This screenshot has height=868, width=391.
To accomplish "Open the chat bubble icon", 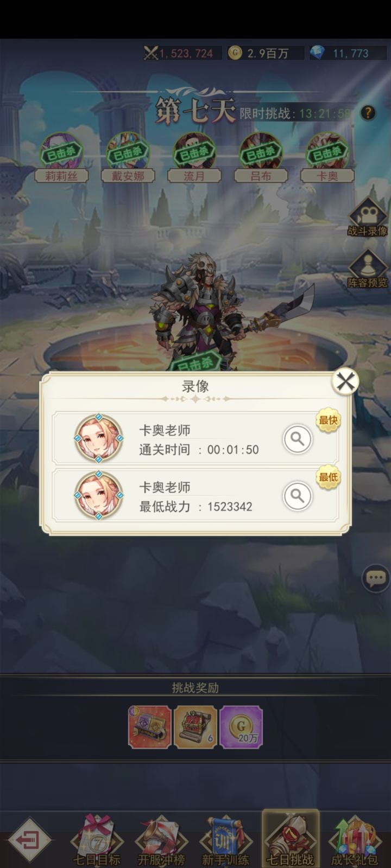I will [376, 578].
